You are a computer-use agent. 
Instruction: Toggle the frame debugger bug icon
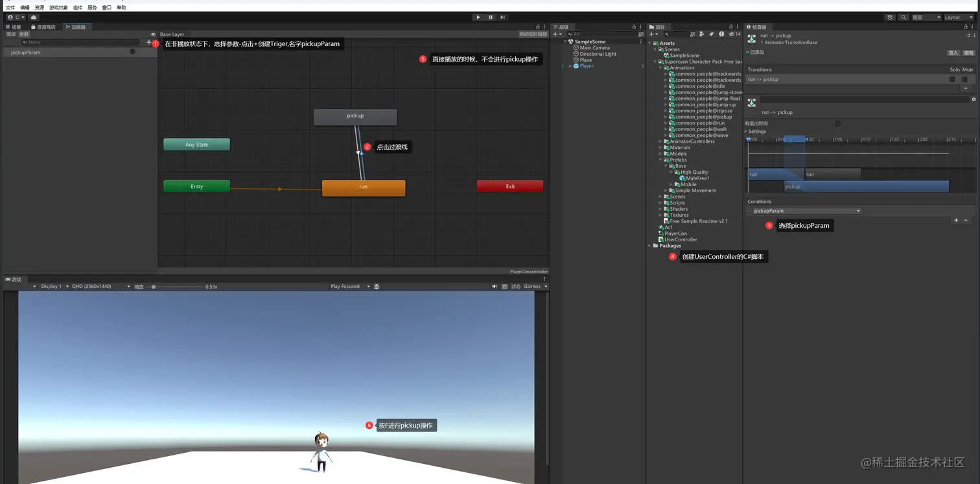click(x=377, y=286)
